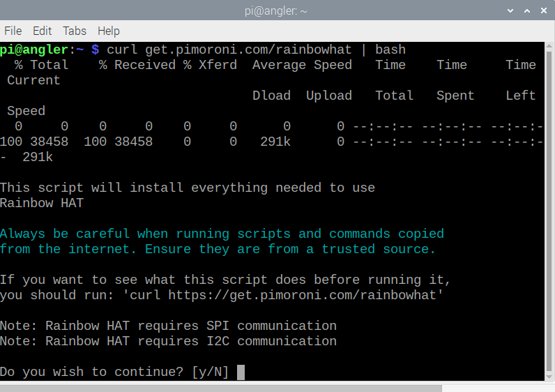555x392 pixels.
Task: Close the terminal window
Action: click(x=544, y=10)
